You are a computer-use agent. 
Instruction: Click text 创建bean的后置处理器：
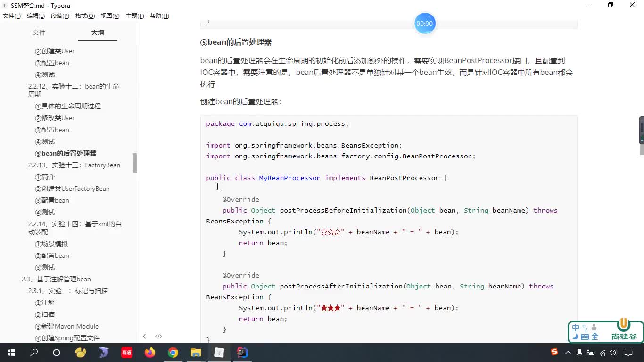click(x=240, y=101)
